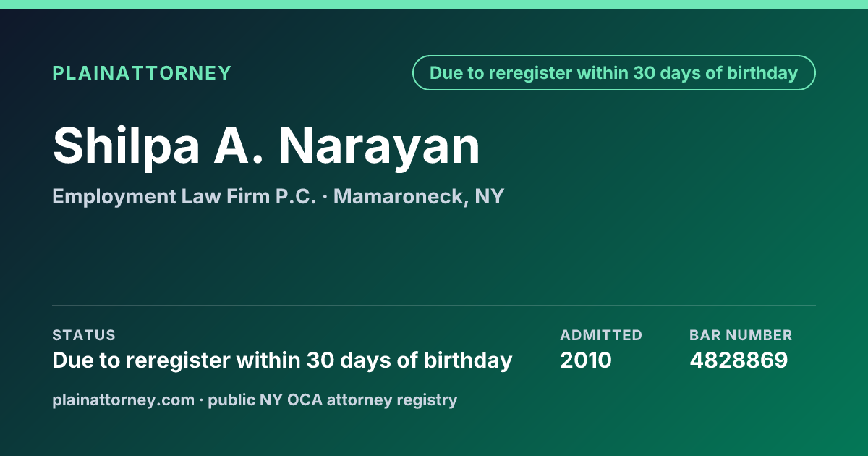Click the BAR NUMBER field label

point(741,335)
